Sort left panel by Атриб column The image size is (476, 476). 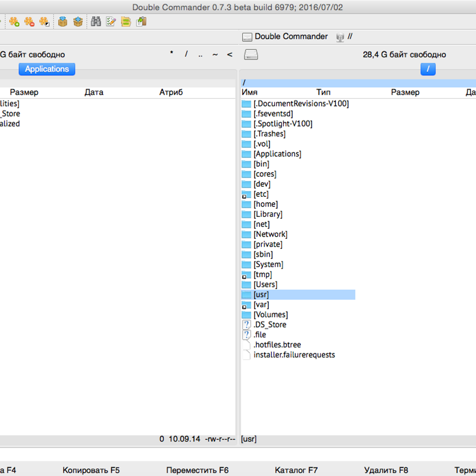[171, 92]
